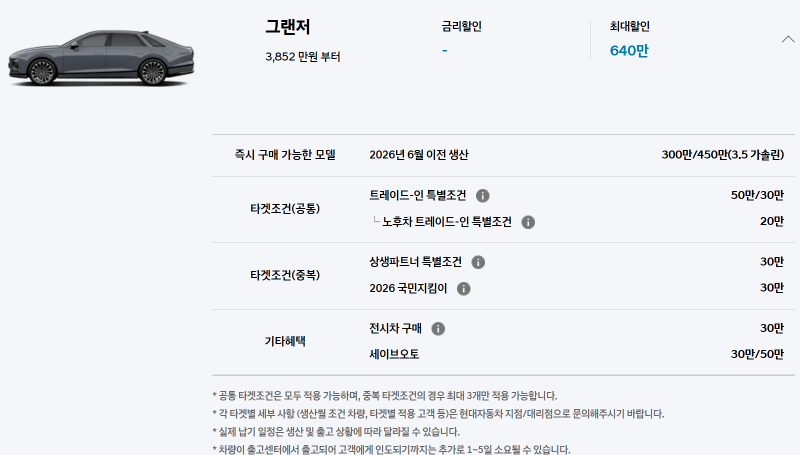Click the 300만/450만(3.5 가솔린) value

tap(722, 155)
